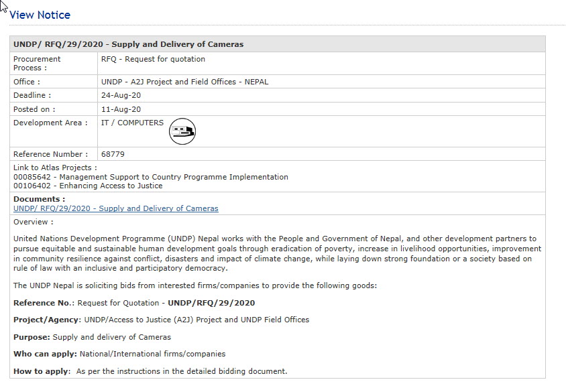Click the Purpose line in overview

coord(92,337)
